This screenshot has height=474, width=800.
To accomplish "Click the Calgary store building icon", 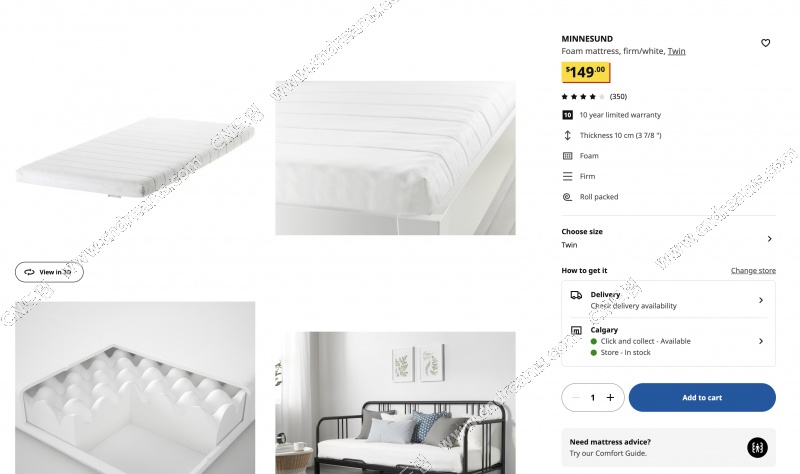I will [576, 331].
